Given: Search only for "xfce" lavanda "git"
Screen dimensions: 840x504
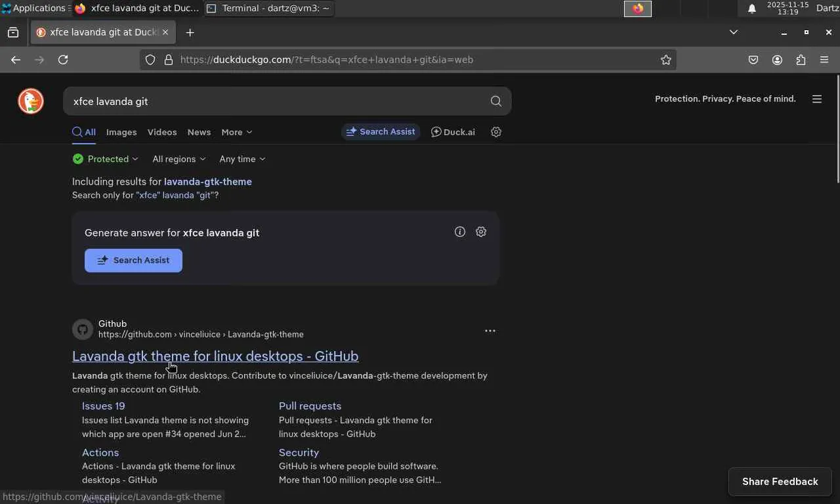Looking at the screenshot, I should [x=175, y=196].
